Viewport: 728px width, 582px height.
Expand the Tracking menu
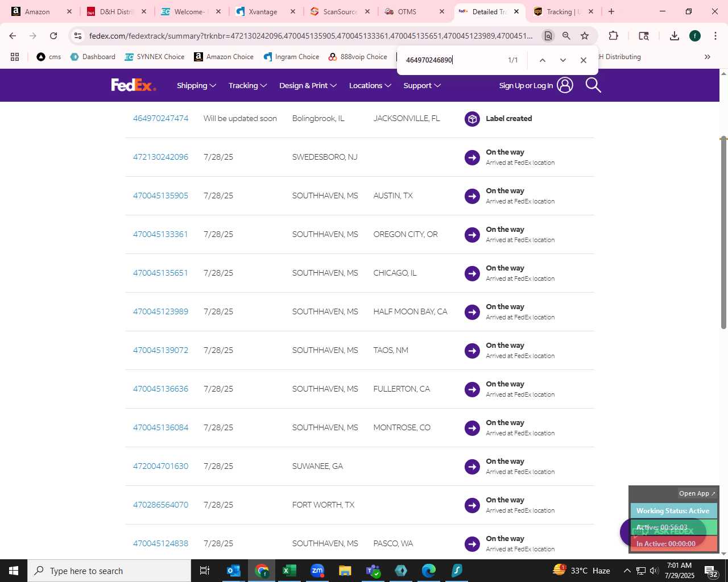(247, 86)
